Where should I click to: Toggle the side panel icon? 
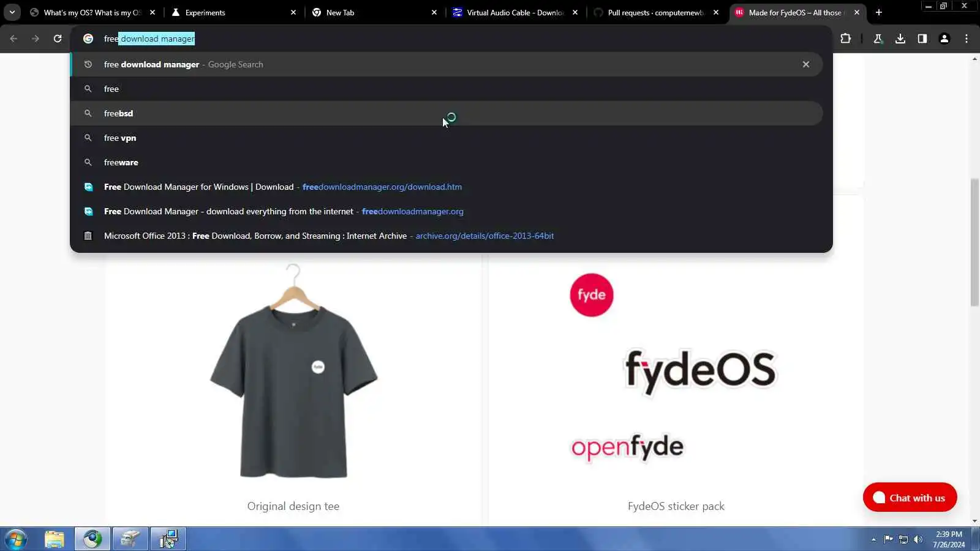click(x=922, y=39)
